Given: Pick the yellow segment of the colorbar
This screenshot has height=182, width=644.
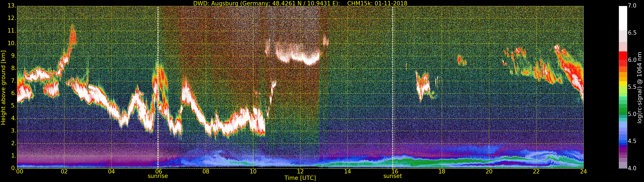Looking at the screenshot, I should (623, 83).
